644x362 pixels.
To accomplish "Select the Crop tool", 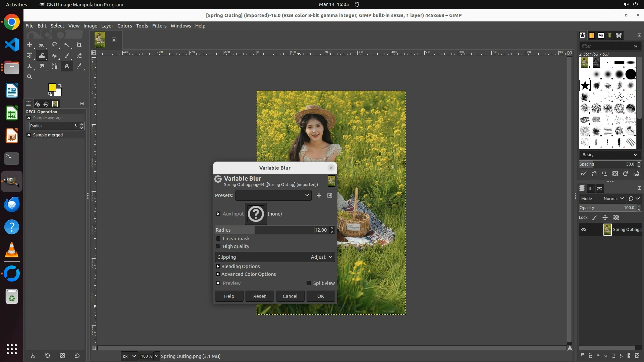I will [x=79, y=45].
